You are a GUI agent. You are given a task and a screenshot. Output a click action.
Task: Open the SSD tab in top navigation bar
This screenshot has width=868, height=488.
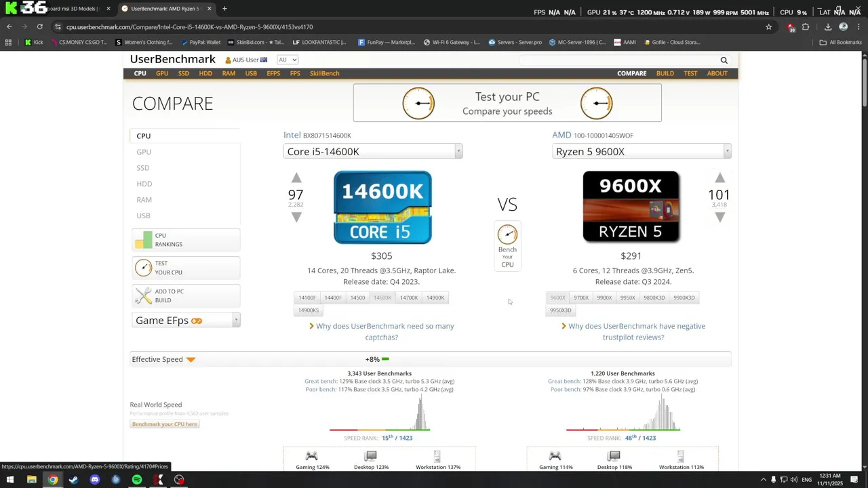click(183, 73)
